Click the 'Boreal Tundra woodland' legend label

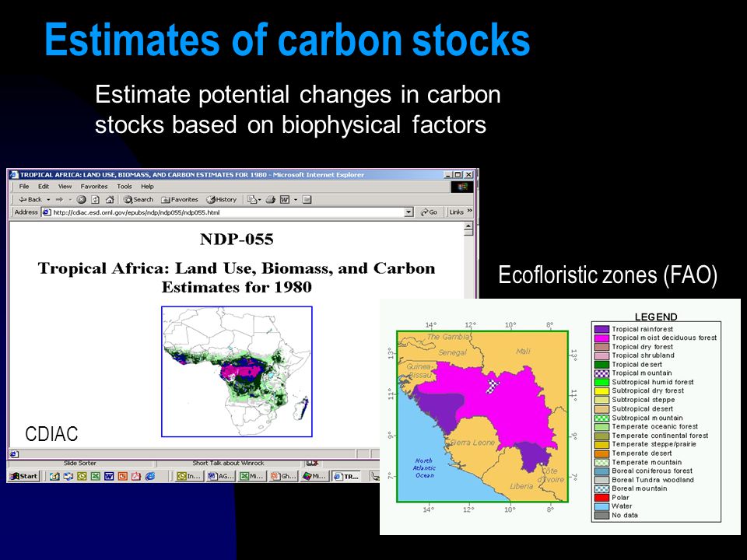tap(653, 480)
